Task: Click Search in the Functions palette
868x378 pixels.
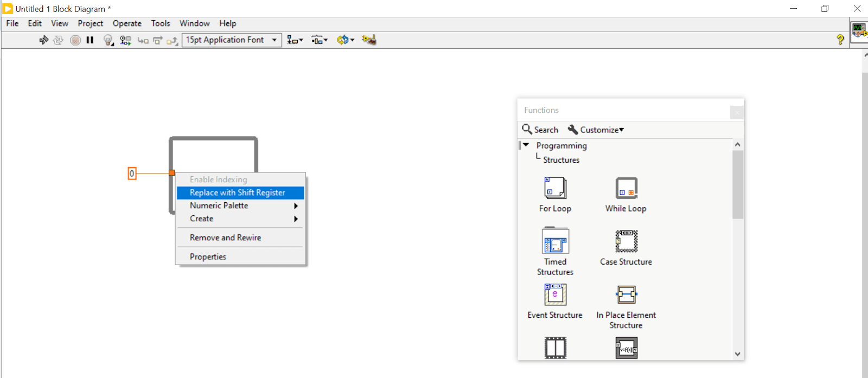Action: coord(540,130)
